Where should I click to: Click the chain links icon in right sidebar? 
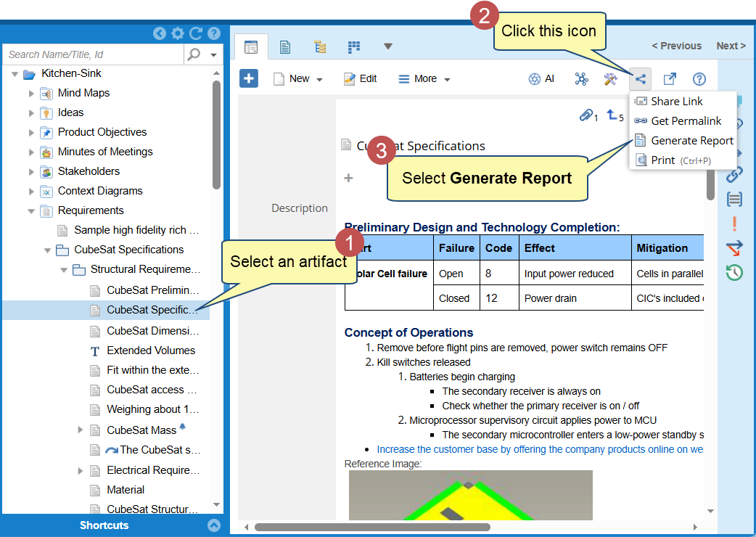tap(734, 174)
